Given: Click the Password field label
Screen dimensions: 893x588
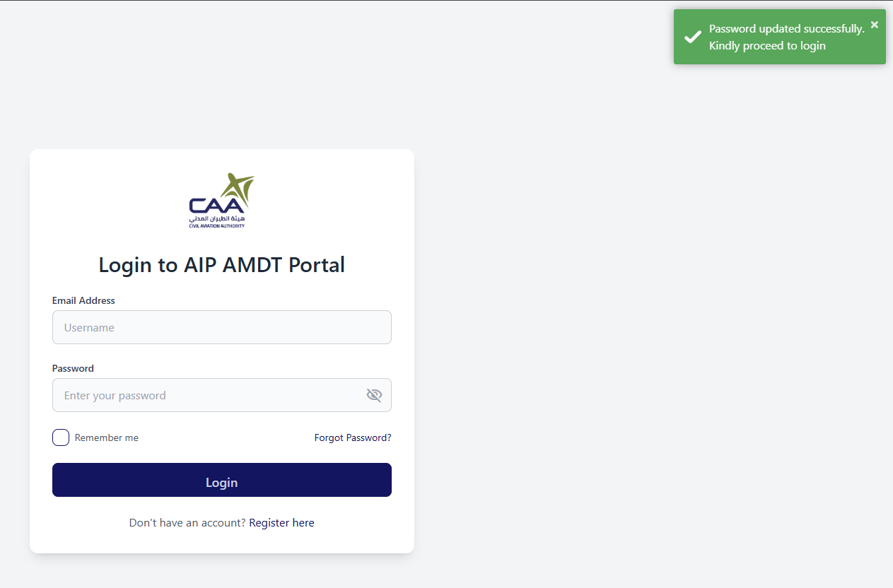Looking at the screenshot, I should (73, 368).
